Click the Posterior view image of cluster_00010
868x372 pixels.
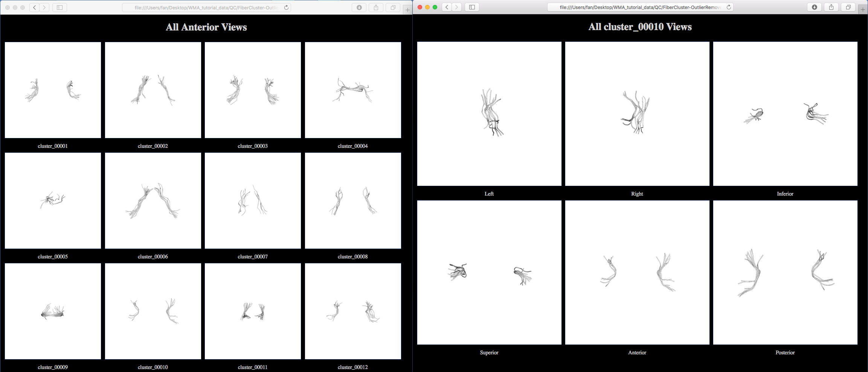coord(785,272)
